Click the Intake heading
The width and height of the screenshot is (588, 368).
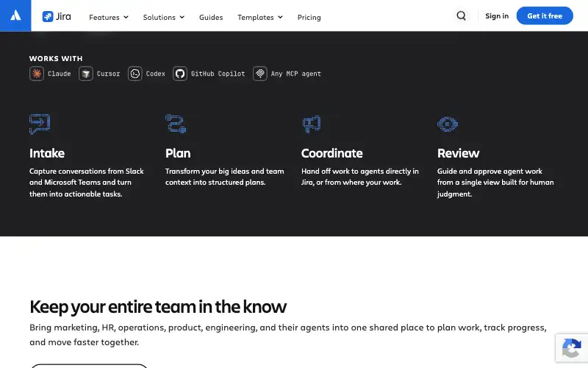(x=47, y=153)
